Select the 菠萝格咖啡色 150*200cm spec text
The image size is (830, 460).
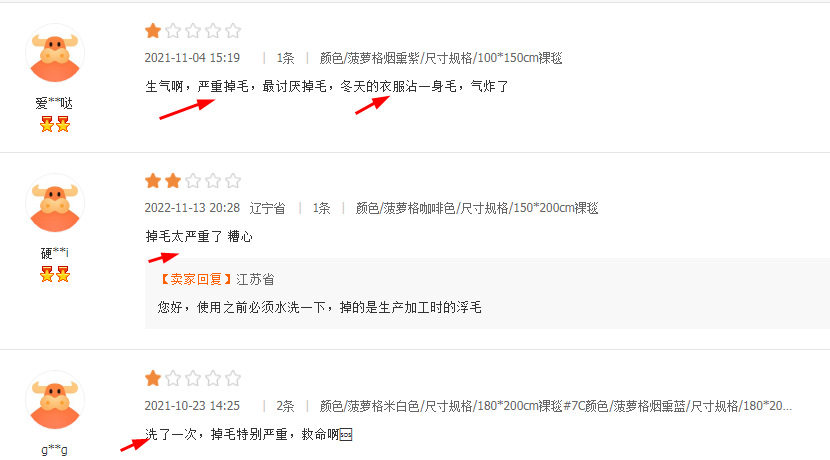tap(477, 208)
